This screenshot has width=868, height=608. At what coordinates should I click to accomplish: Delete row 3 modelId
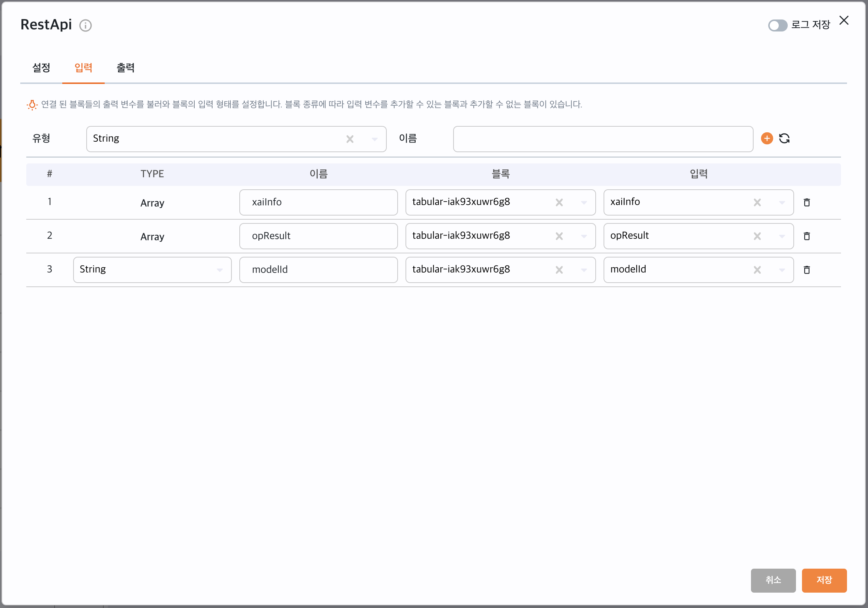[806, 270]
